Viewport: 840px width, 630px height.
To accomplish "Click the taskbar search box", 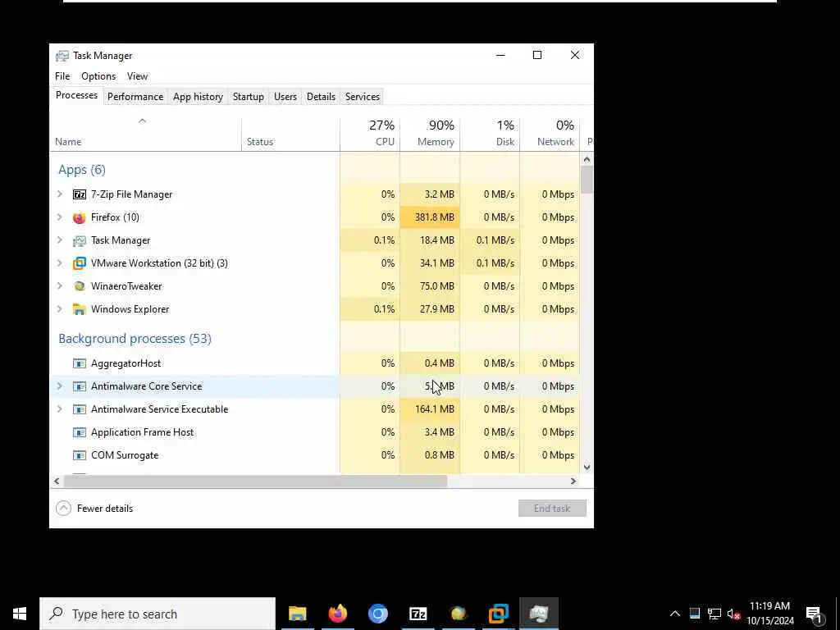I will click(x=157, y=614).
